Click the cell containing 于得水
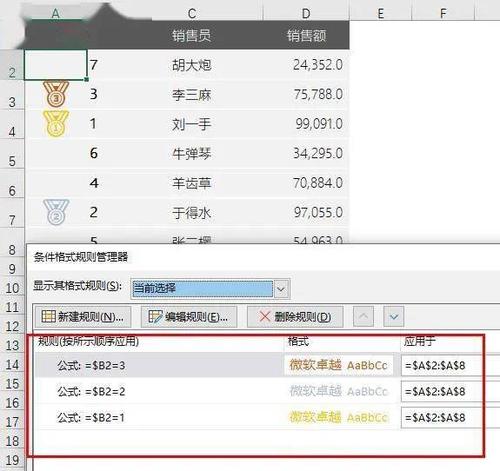The width and height of the screenshot is (500, 471). tap(192, 212)
